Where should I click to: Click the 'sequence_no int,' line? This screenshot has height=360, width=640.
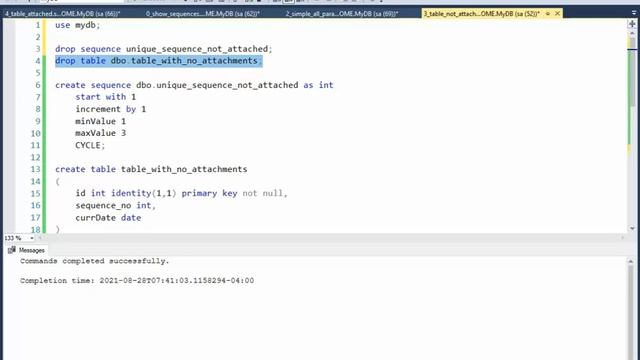[116, 205]
